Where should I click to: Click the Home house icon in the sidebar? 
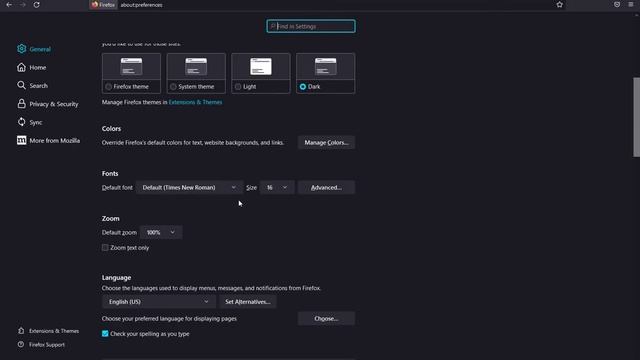click(22, 67)
